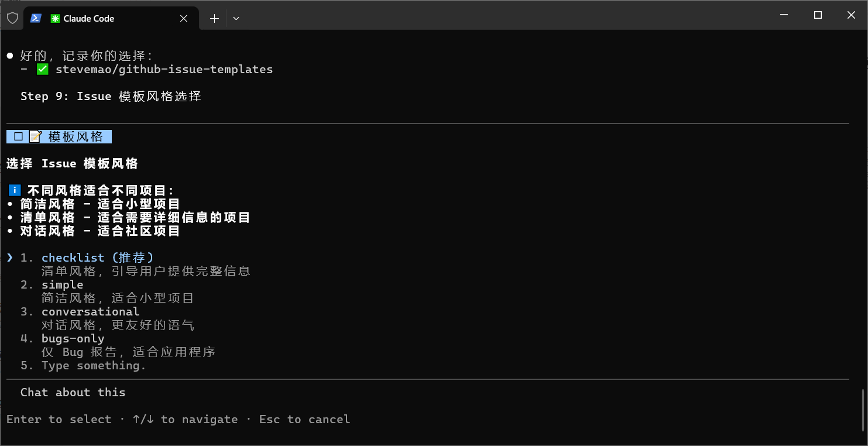Choose the bugs-only option
868x446 pixels.
point(73,338)
